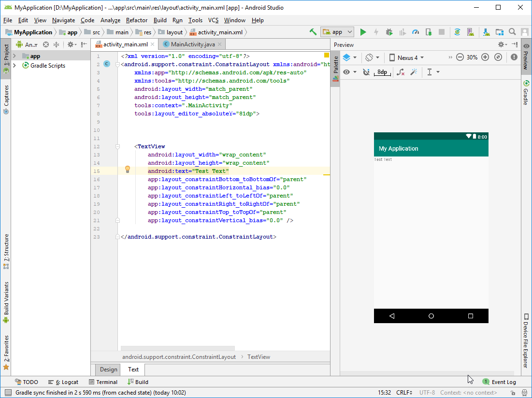Click the 8dp default margins button
Viewport: 532px width, 398px height.
pyautogui.click(x=382, y=72)
